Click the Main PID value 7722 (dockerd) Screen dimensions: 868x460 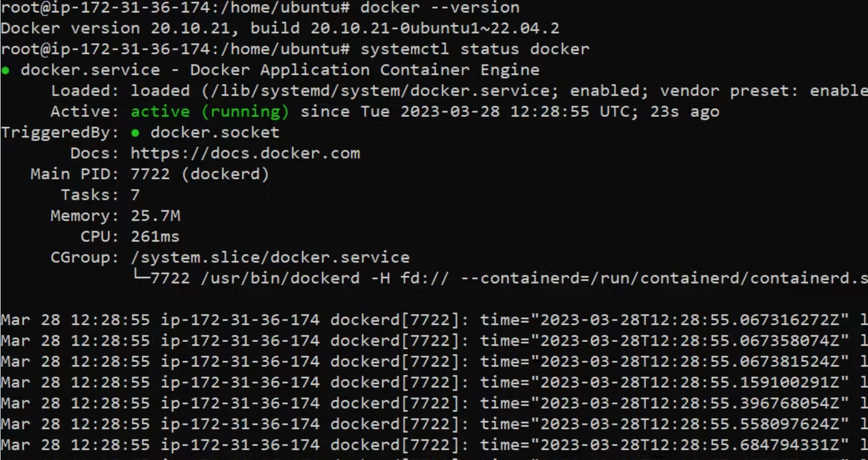[200, 175]
